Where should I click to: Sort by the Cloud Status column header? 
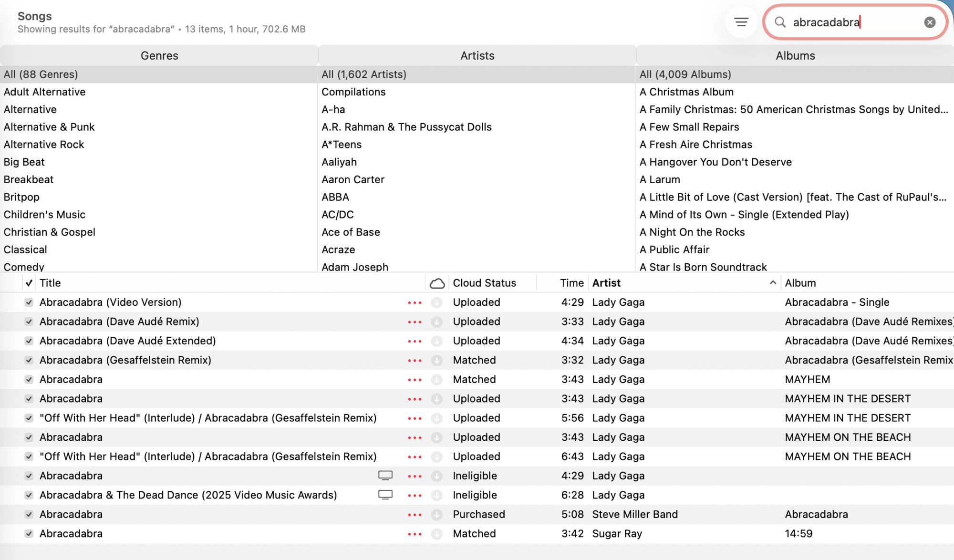[x=484, y=283]
